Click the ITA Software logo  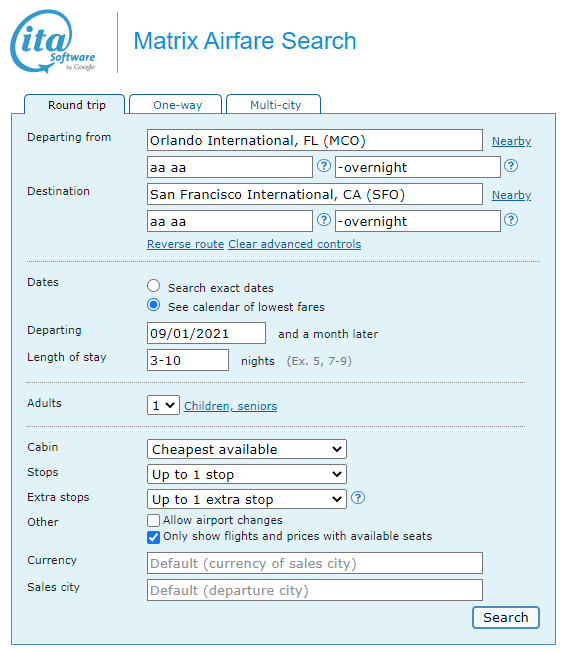[x=53, y=42]
